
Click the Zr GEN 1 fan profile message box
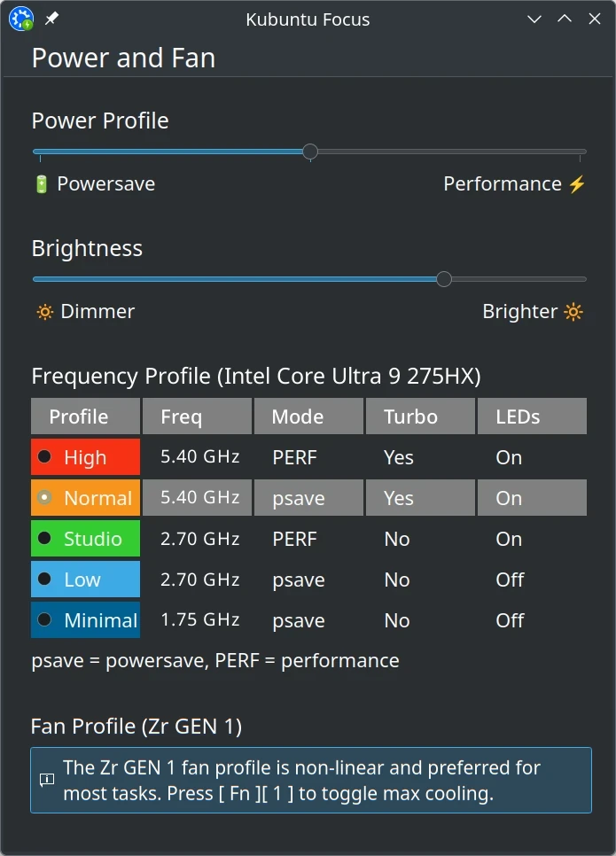pyautogui.click(x=311, y=780)
